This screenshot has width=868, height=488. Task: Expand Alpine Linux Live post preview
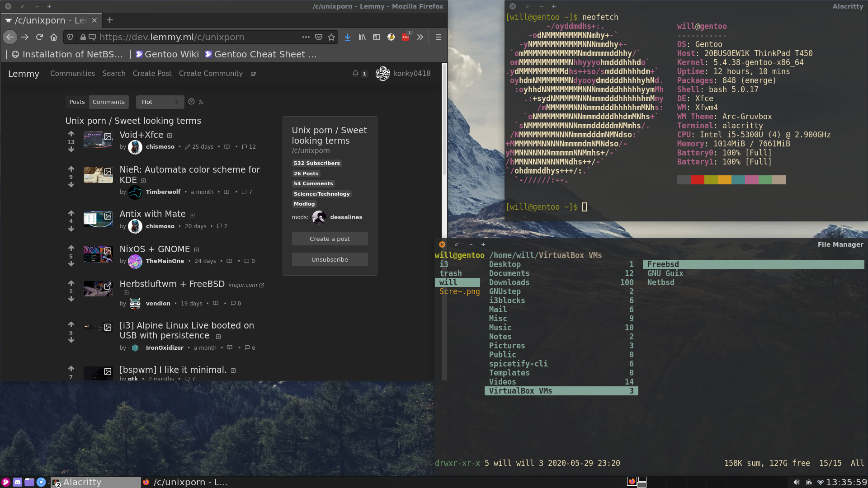pyautogui.click(x=218, y=337)
